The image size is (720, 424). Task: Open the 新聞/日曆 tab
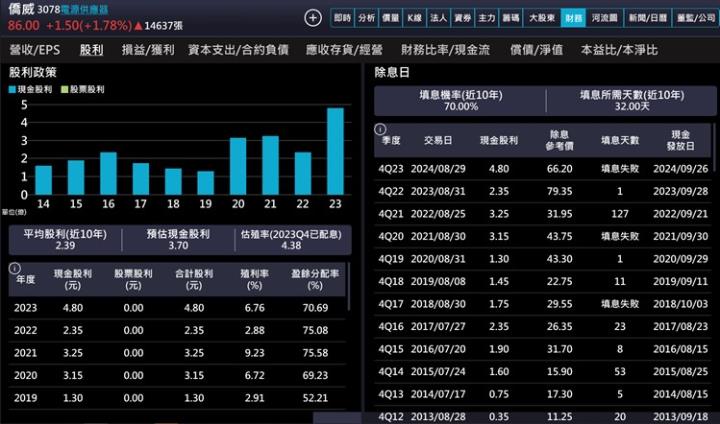[x=647, y=18]
